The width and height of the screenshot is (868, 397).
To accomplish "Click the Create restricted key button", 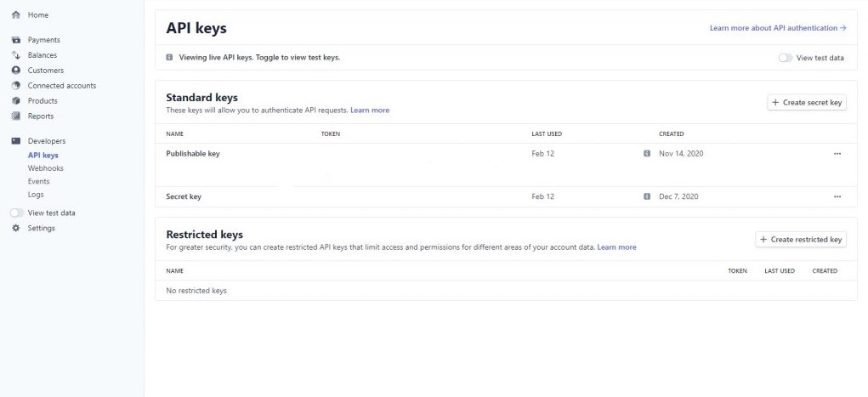I will tap(801, 239).
